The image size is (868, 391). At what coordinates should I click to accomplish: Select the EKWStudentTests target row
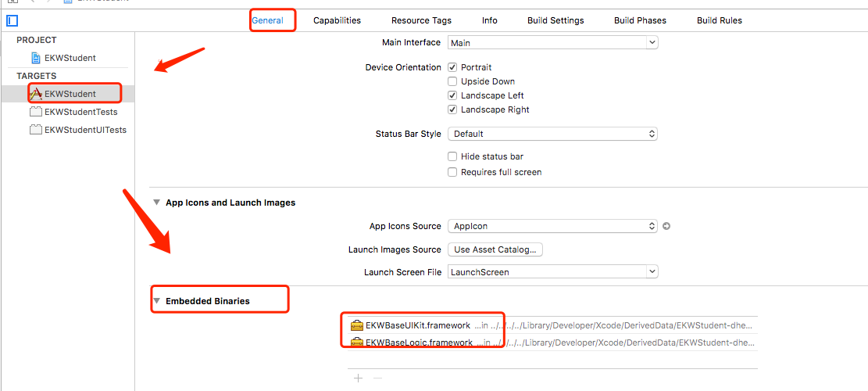67,112
